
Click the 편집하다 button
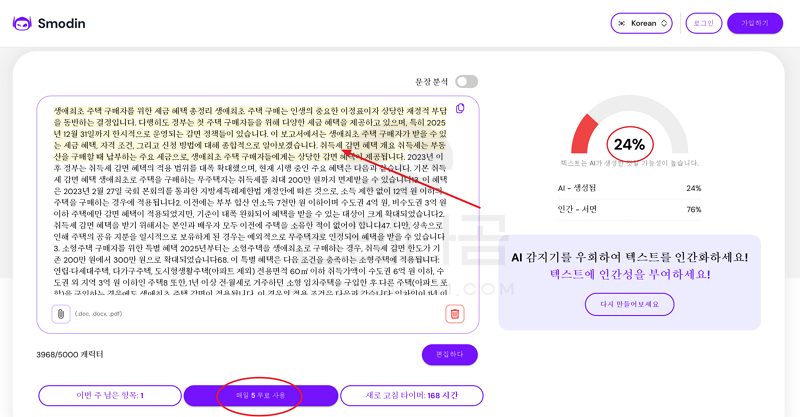(x=449, y=355)
